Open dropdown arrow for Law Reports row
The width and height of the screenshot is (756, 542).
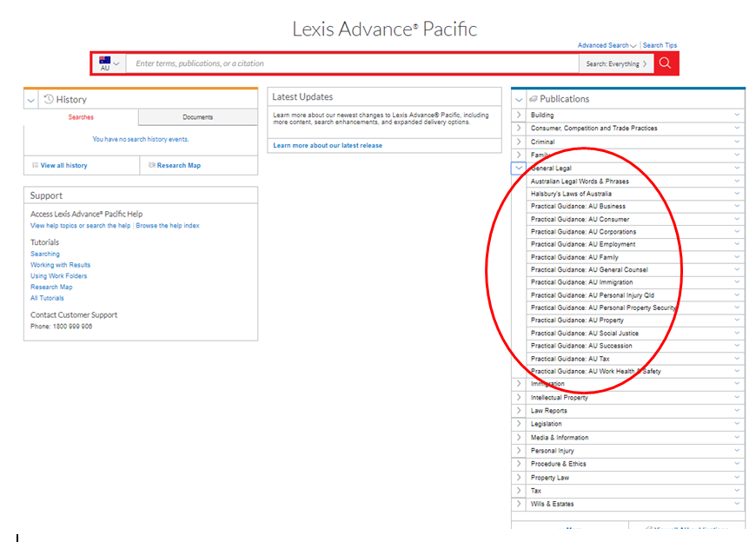pyautogui.click(x=737, y=410)
